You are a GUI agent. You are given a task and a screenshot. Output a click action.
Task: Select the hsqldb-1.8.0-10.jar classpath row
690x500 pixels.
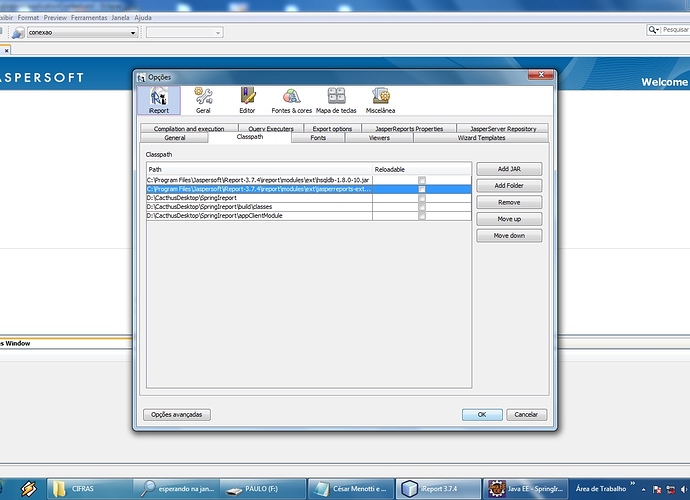(x=309, y=180)
